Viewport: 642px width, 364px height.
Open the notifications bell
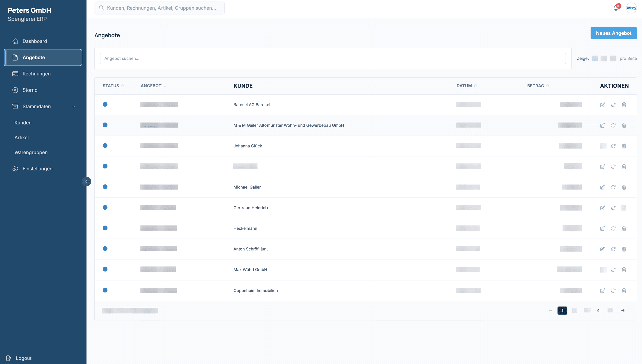pos(616,8)
